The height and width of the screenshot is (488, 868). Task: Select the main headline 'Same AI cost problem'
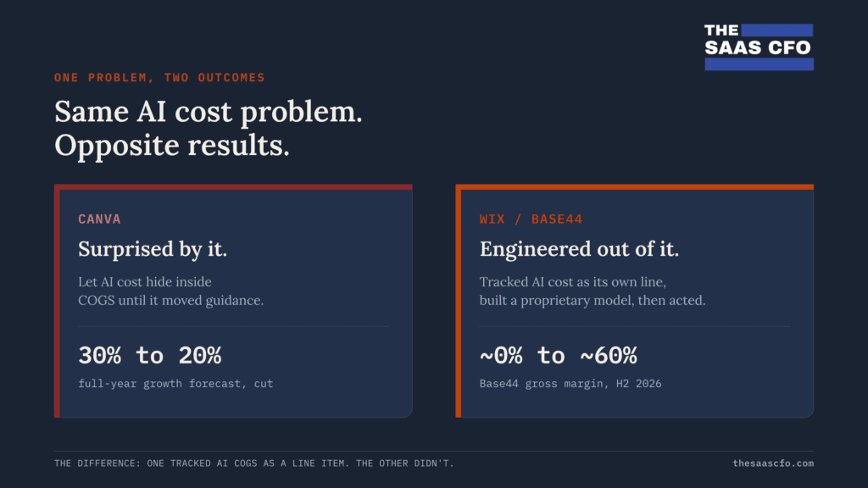(x=209, y=112)
